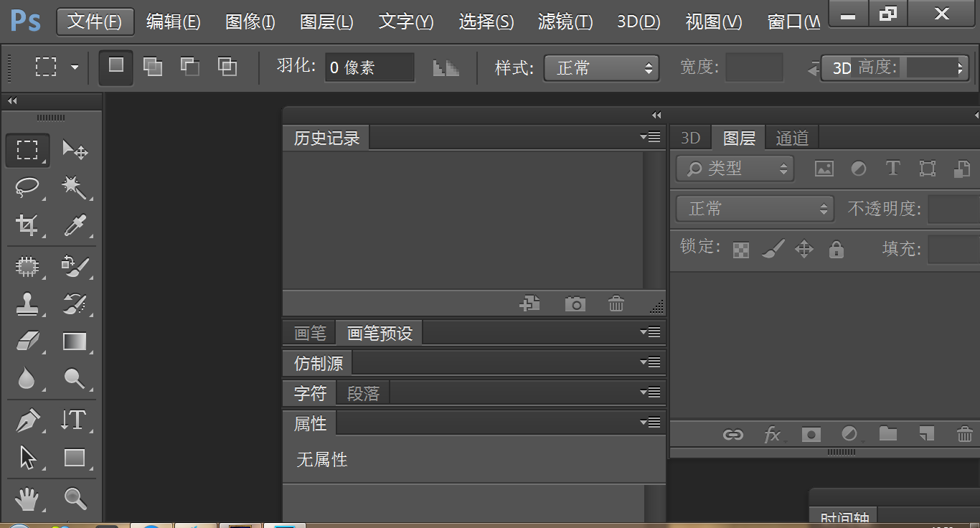The width and height of the screenshot is (980, 528).
Task: Select the Magic Wand tool
Action: coord(74,188)
